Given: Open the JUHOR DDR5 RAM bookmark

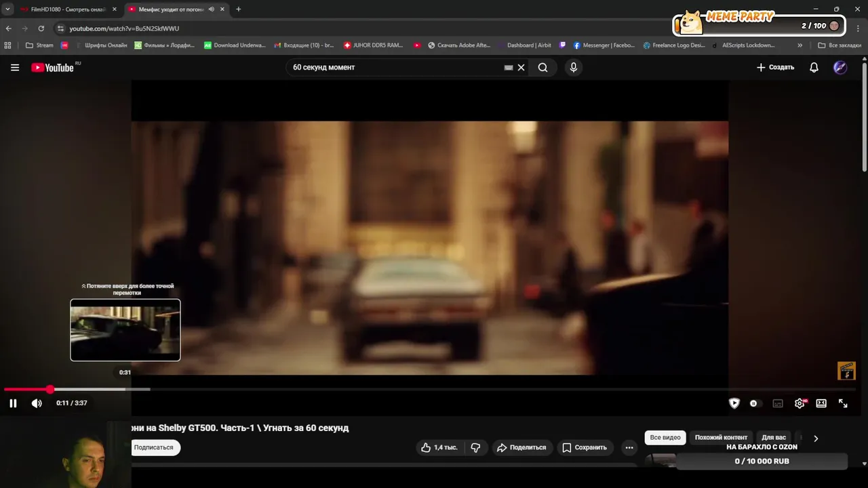Looking at the screenshot, I should pos(374,45).
